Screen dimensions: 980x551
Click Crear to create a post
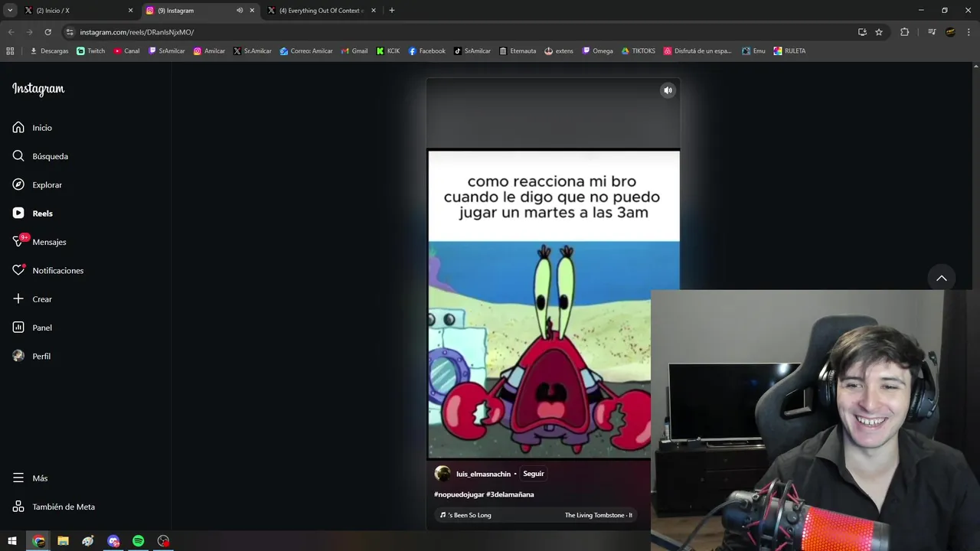[32, 299]
